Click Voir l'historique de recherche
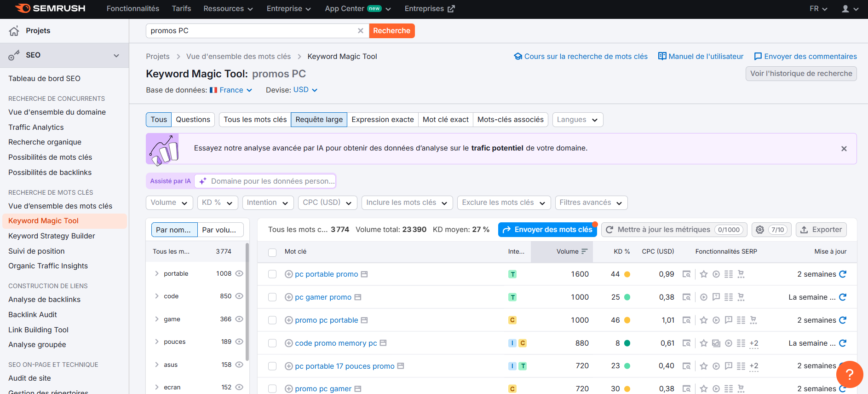This screenshot has width=868, height=394. [x=801, y=74]
